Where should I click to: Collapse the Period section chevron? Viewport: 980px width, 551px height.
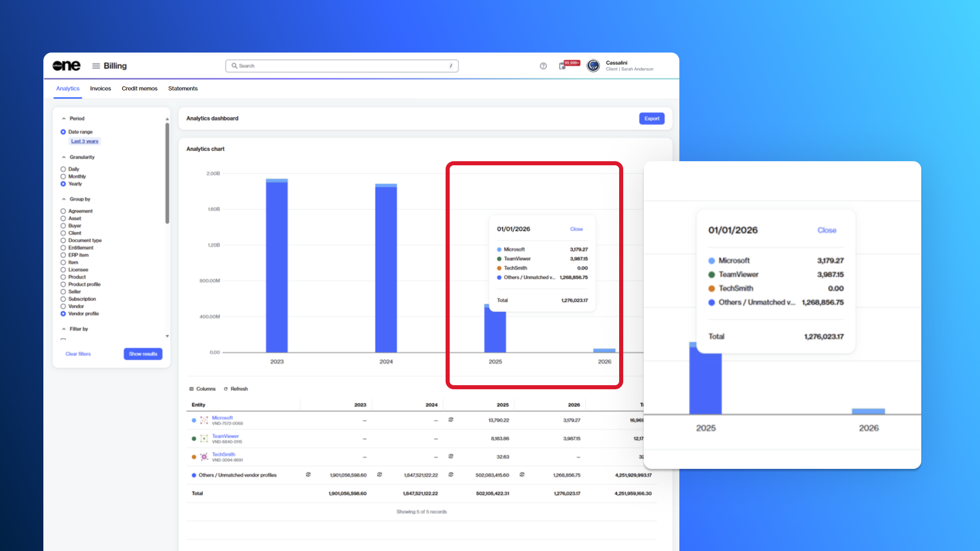[x=64, y=118]
